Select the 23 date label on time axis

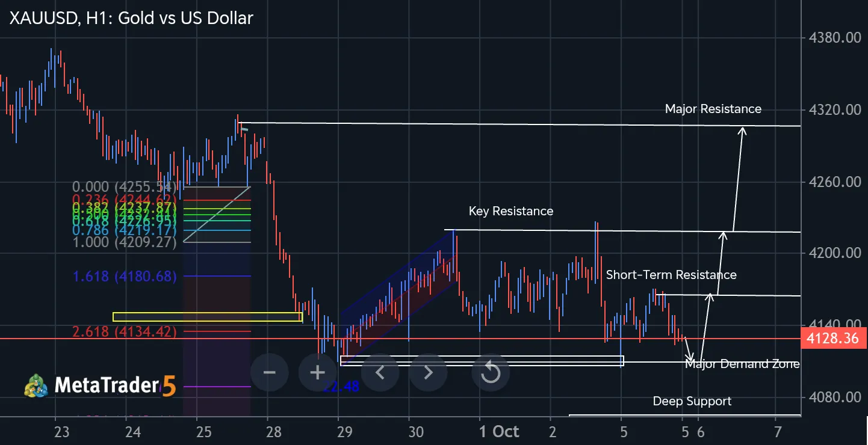tap(61, 432)
